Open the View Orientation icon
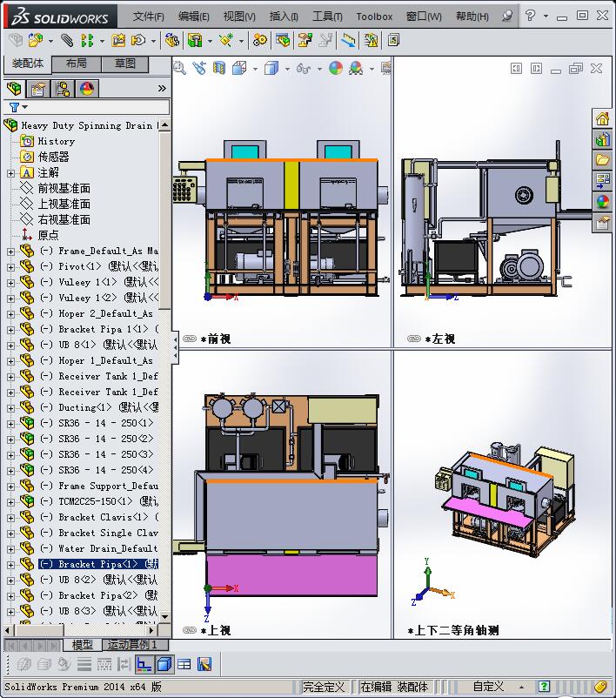The height and width of the screenshot is (698, 616). 239,68
